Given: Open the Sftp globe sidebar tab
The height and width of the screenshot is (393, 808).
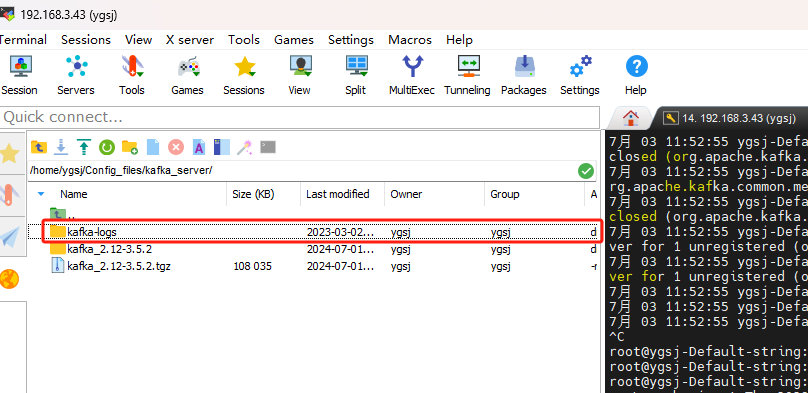Looking at the screenshot, I should coord(10,279).
